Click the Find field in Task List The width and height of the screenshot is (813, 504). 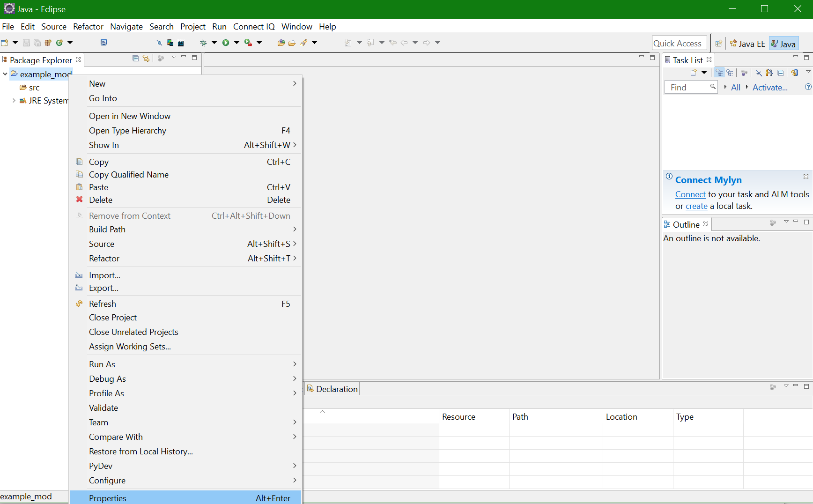[x=691, y=87]
